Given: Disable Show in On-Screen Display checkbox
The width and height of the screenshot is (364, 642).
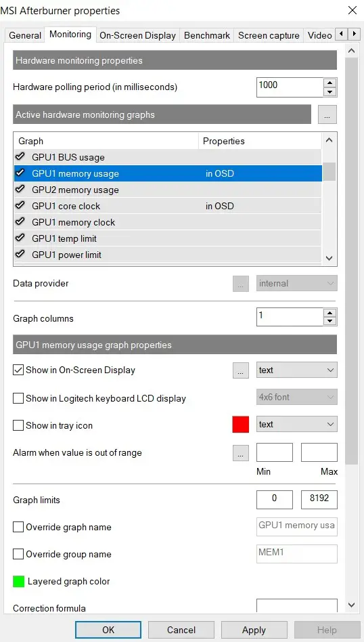Looking at the screenshot, I should [18, 370].
